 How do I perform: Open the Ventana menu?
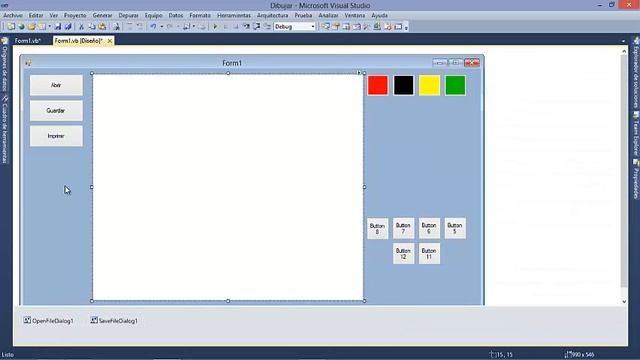(x=355, y=15)
